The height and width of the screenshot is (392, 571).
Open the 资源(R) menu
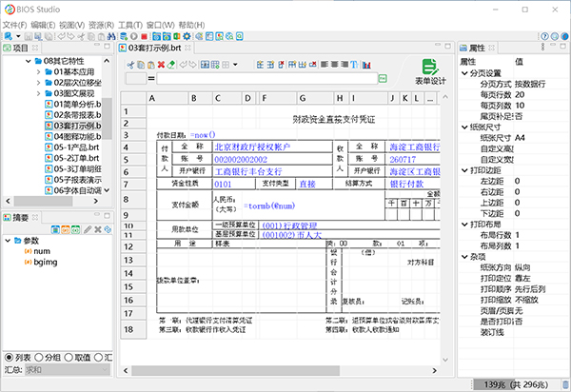(99, 24)
